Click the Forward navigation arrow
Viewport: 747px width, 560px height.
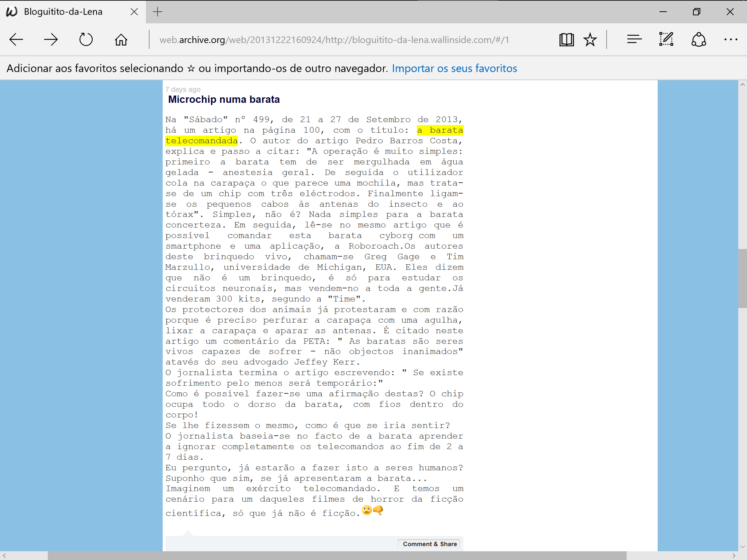point(51,39)
